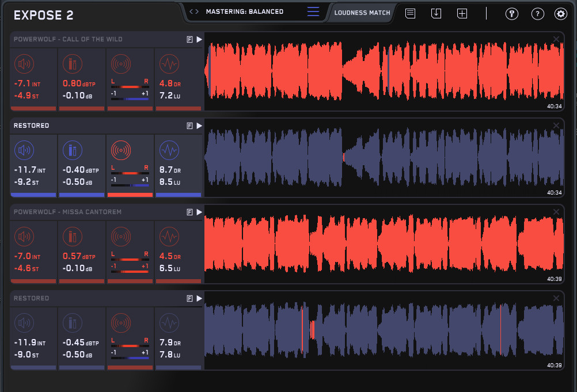The image size is (577, 392).
Task: Click the F icon on the first Restored track
Action: [x=190, y=125]
